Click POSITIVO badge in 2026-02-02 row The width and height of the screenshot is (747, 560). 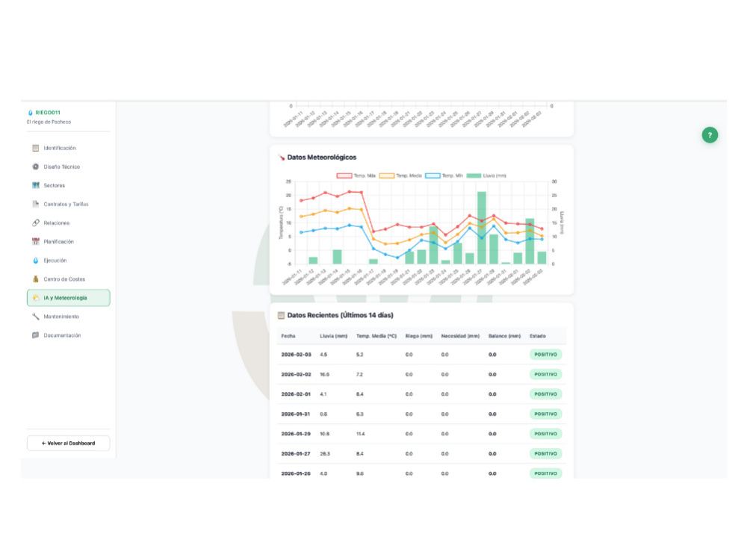pyautogui.click(x=545, y=375)
